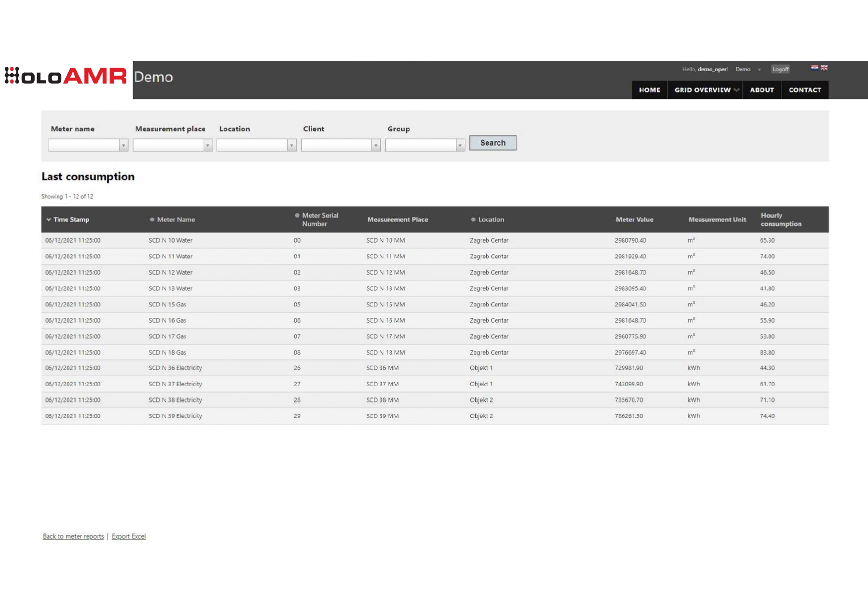Sort the table by Meter Name
The width and height of the screenshot is (868, 613).
176,219
